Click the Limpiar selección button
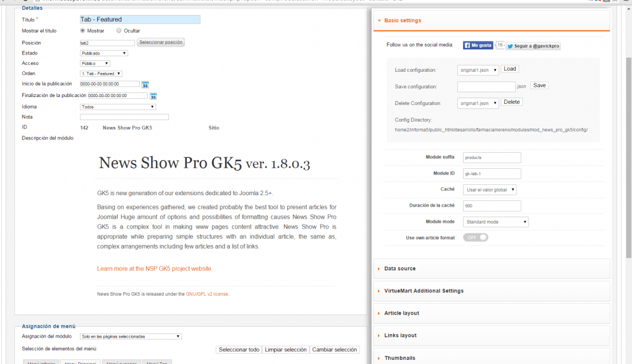 286,350
